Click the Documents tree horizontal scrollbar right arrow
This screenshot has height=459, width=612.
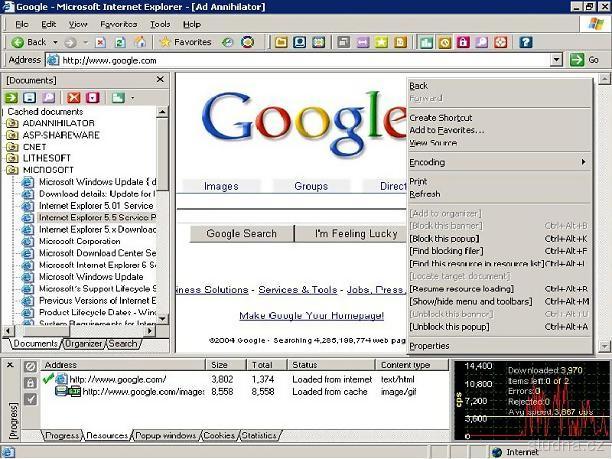click(x=149, y=331)
